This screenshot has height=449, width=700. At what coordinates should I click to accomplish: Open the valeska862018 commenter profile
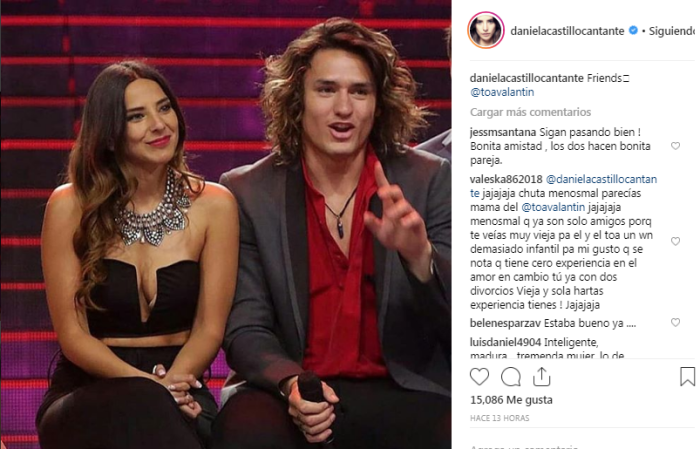pyautogui.click(x=506, y=179)
